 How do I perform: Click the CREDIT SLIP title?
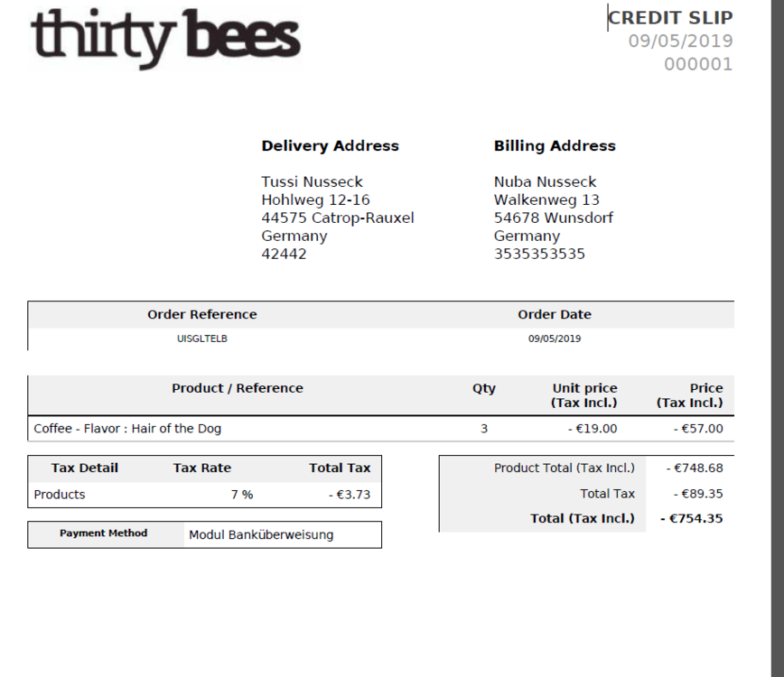tap(670, 17)
